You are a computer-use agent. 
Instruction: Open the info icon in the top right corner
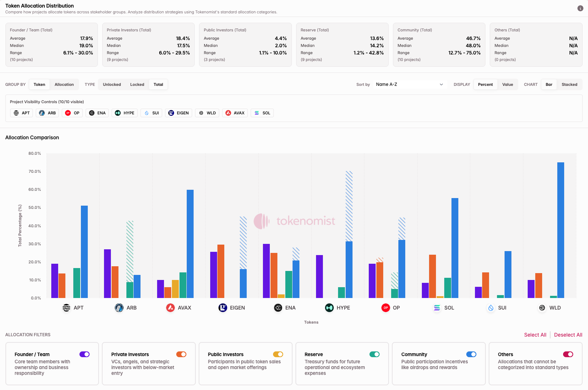pyautogui.click(x=580, y=8)
